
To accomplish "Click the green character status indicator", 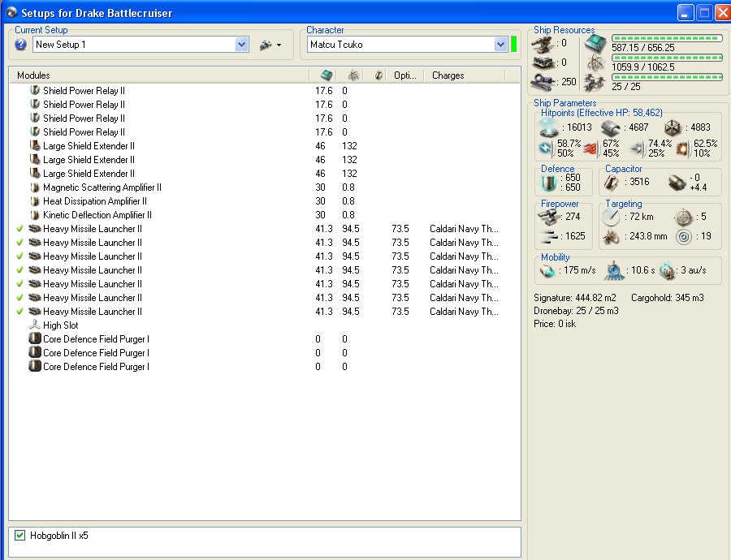I will [514, 45].
